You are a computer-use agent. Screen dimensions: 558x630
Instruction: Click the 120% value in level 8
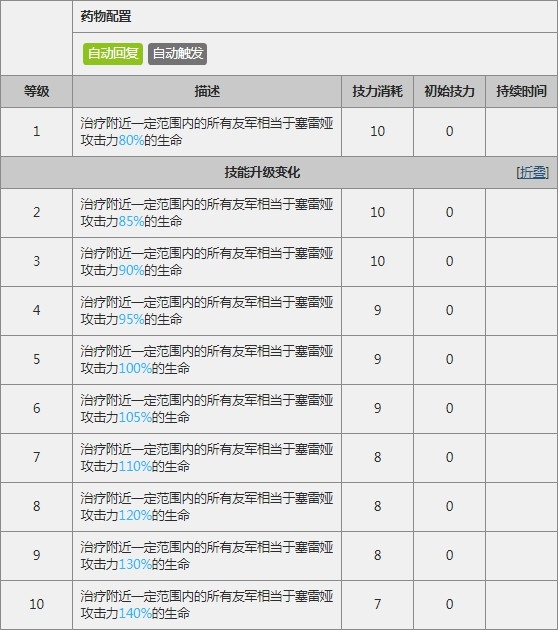tap(135, 515)
